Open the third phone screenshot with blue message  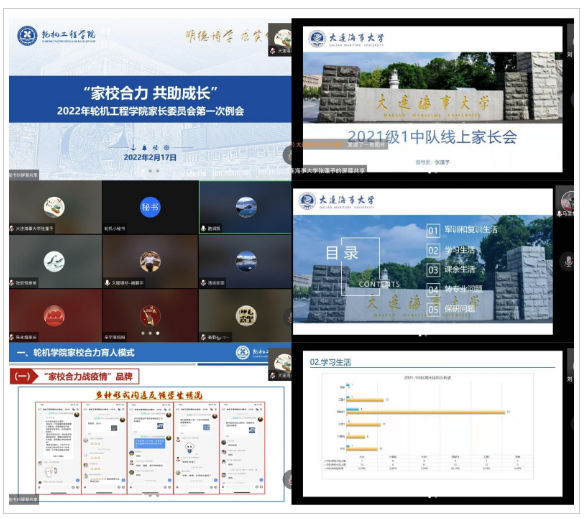pos(150,448)
